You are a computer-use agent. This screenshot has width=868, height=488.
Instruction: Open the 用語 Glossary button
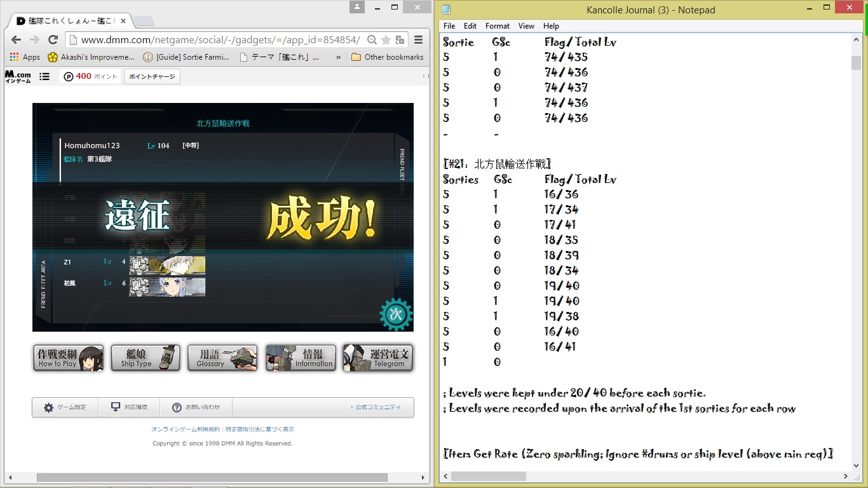click(x=222, y=358)
